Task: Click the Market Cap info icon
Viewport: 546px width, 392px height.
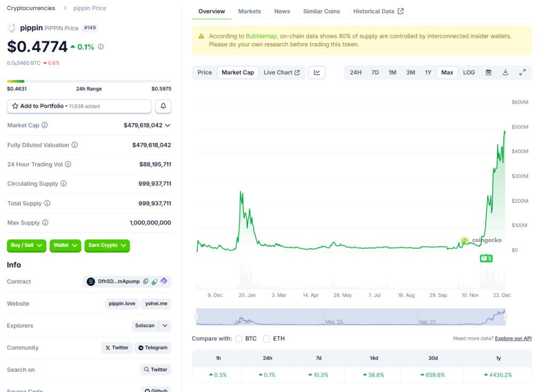Action: click(x=45, y=125)
